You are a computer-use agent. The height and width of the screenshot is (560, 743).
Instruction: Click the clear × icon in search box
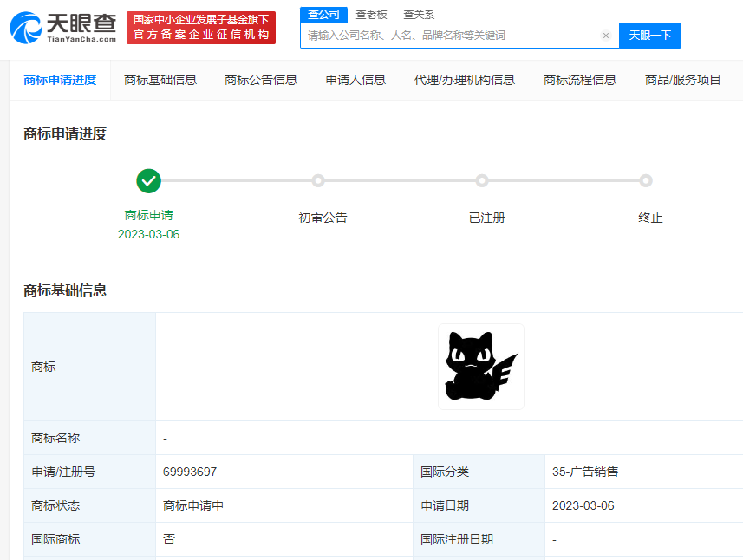click(x=605, y=36)
